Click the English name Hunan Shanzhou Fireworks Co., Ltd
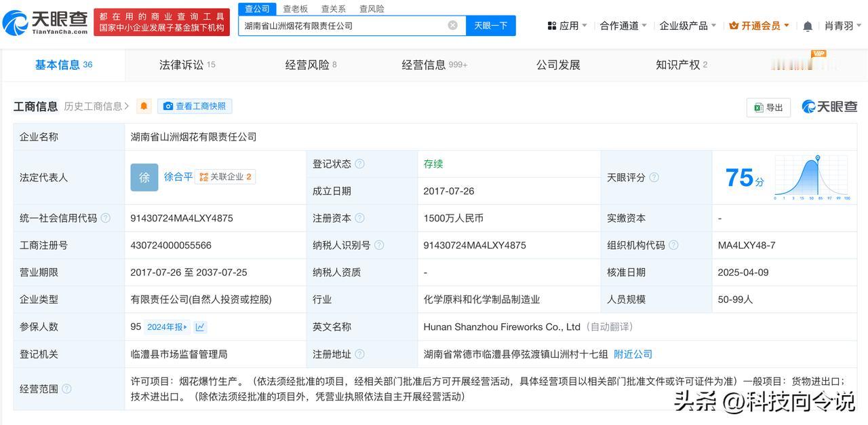 pyautogui.click(x=502, y=327)
